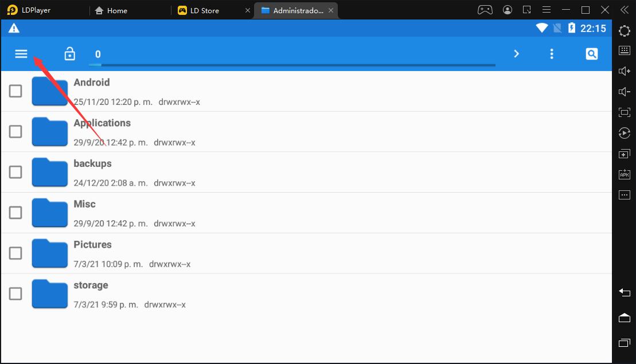
Task: Tap the Android recent apps button
Action: [x=625, y=343]
